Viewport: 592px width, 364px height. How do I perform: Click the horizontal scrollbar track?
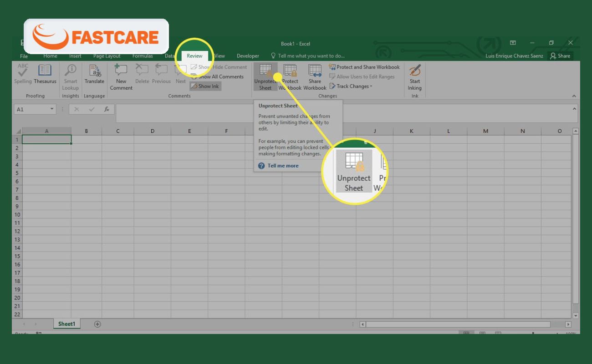pyautogui.click(x=465, y=324)
